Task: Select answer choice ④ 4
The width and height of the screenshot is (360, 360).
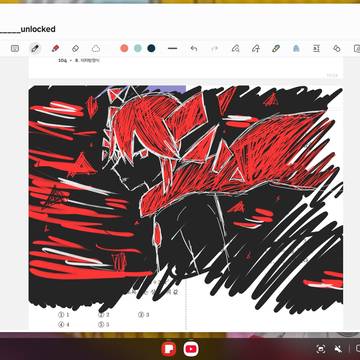Action: 64,324
